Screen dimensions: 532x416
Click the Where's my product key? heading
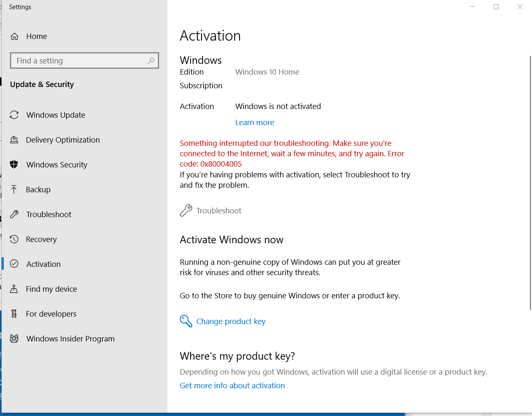pos(237,356)
